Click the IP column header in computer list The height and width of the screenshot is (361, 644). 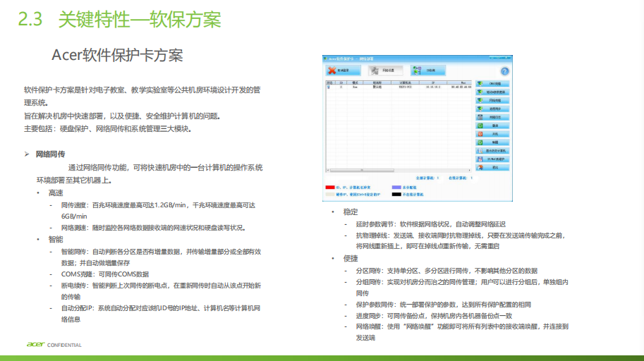pos(433,82)
